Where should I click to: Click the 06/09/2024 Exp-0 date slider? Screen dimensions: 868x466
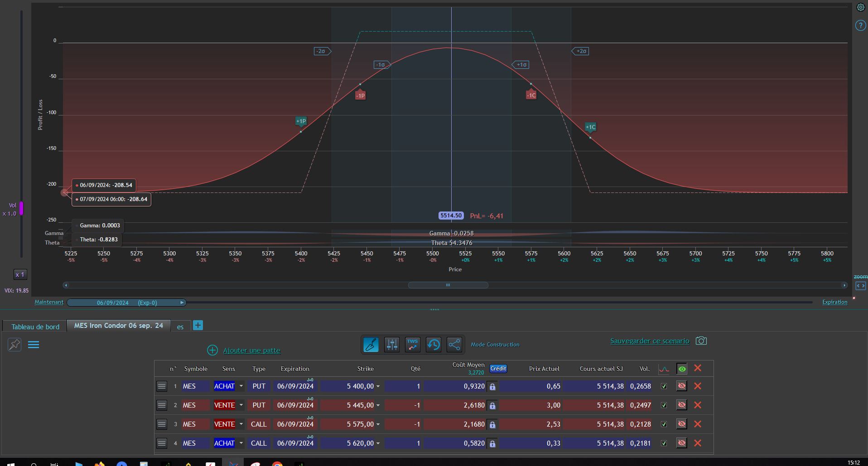pyautogui.click(x=126, y=303)
